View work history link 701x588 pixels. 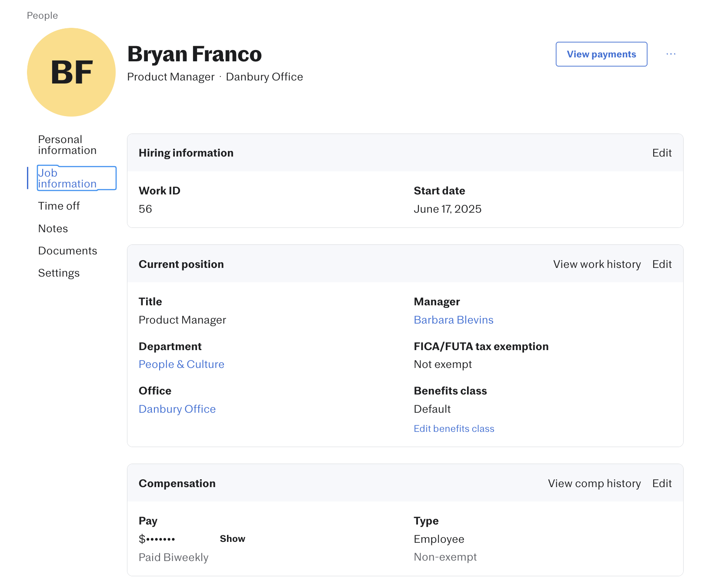click(x=597, y=264)
